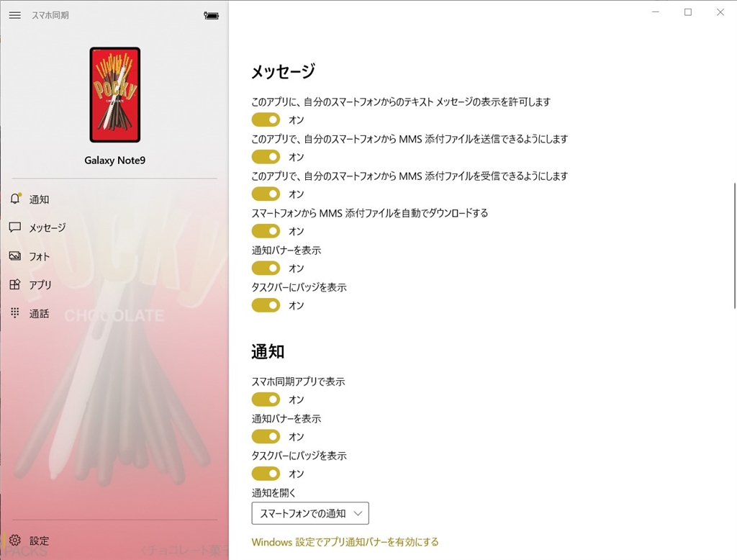Click the settings page vertical scrollbar
737x560 pixels.
click(x=734, y=245)
